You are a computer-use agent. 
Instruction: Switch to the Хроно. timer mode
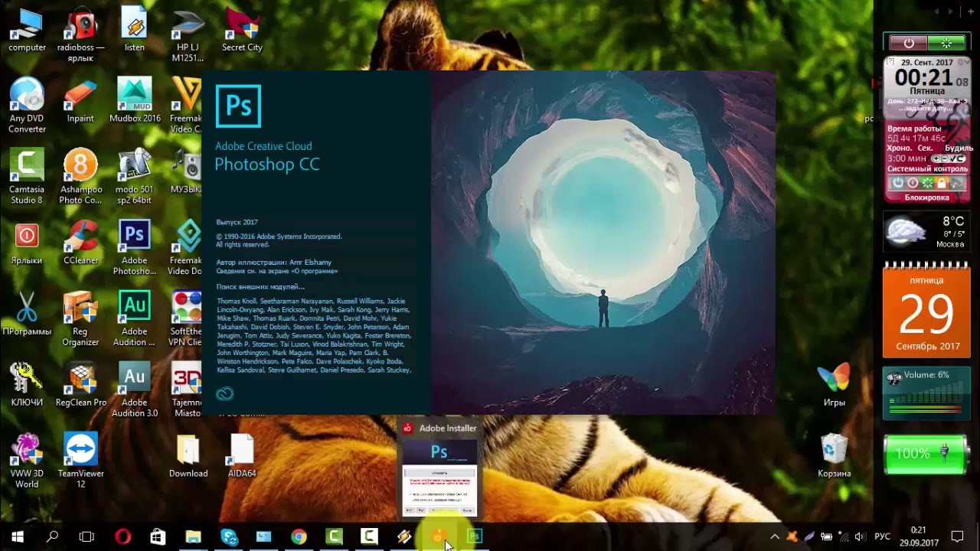pos(899,148)
